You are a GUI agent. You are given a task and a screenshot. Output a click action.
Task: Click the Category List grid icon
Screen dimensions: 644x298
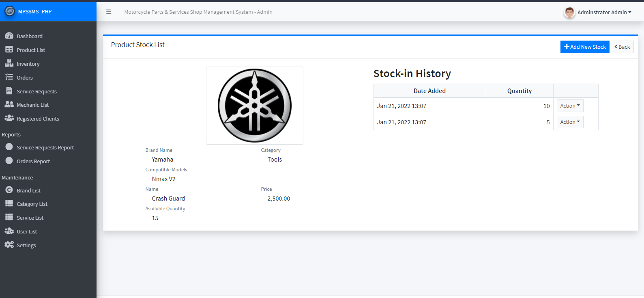pos(9,203)
